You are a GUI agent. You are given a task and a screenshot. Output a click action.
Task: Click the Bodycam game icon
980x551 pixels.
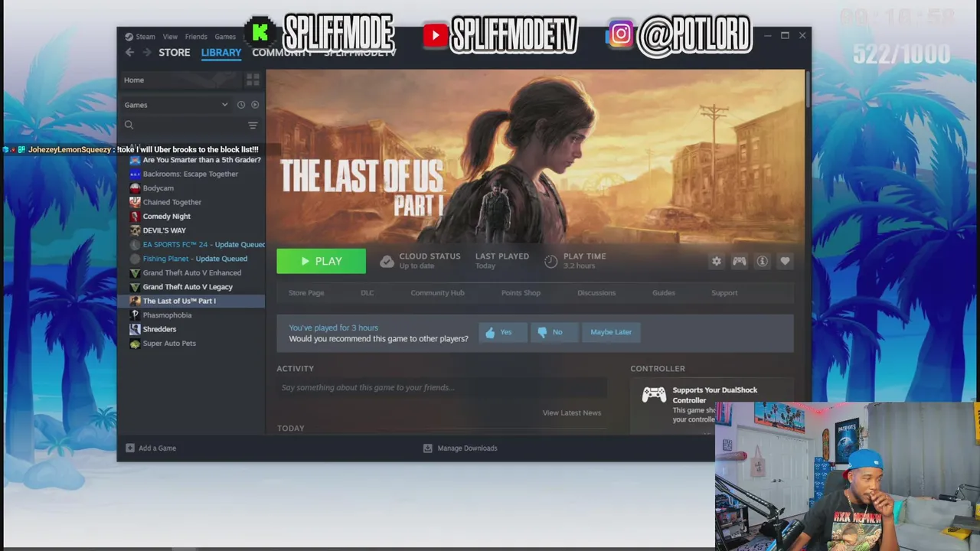click(x=135, y=188)
